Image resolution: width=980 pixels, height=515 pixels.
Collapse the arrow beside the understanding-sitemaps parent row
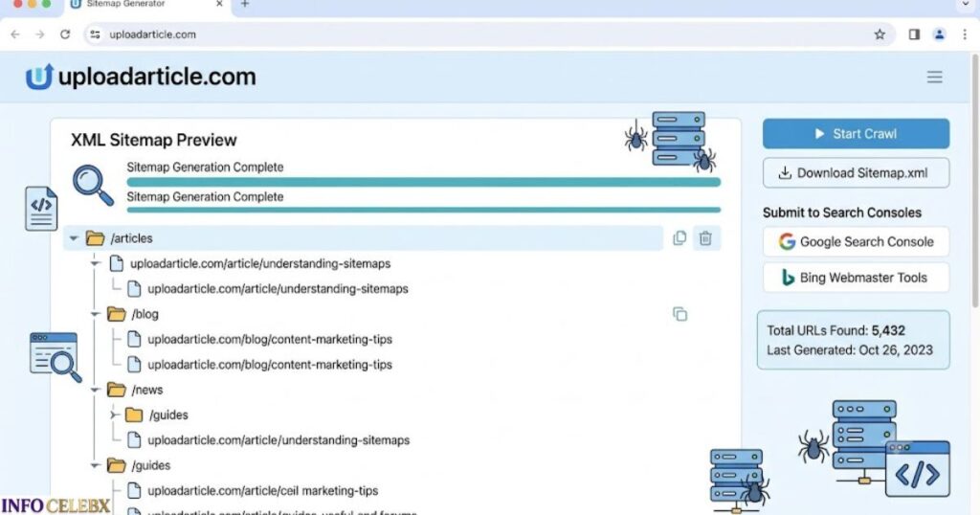pos(95,264)
